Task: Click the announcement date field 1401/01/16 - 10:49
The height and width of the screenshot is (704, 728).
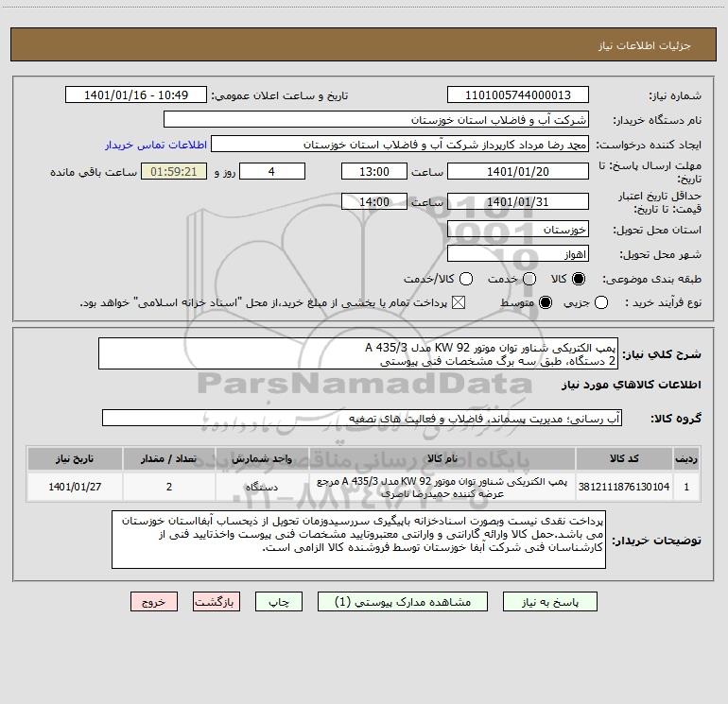Action: (136, 94)
